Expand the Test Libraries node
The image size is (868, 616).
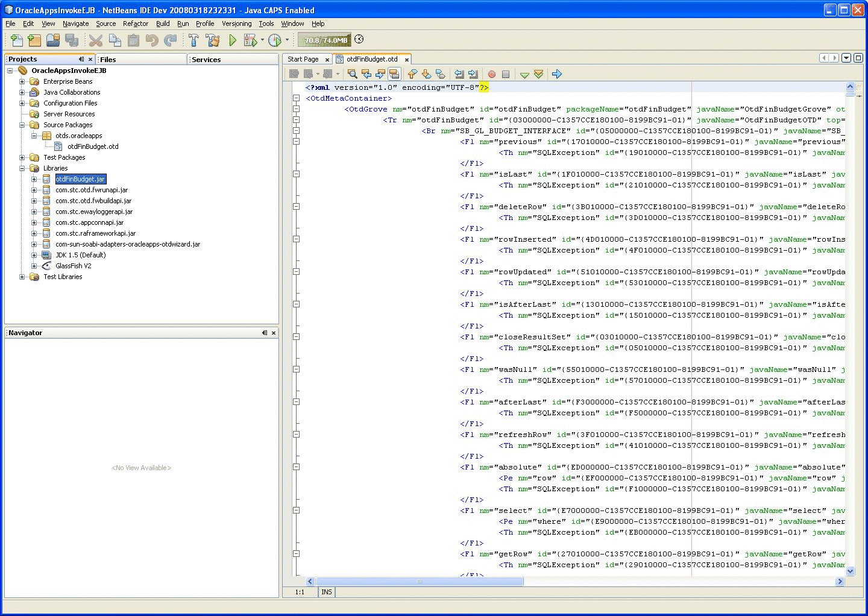pos(22,277)
